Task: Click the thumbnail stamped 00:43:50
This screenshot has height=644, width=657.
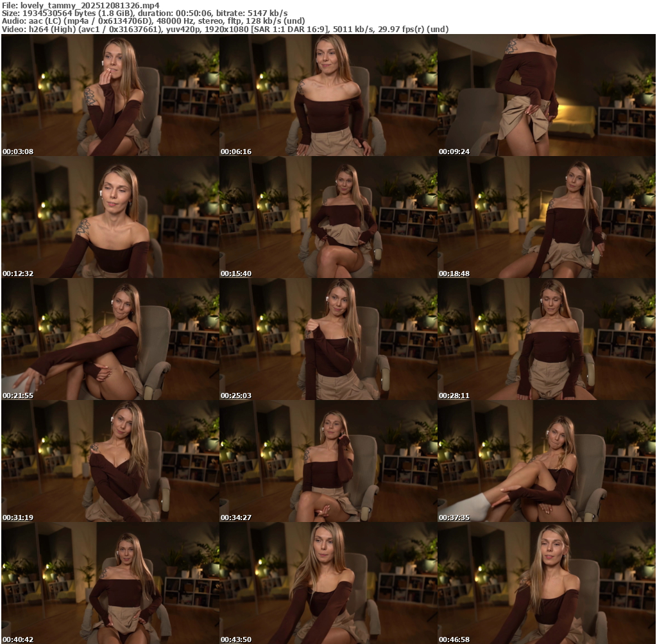Action: [x=328, y=583]
